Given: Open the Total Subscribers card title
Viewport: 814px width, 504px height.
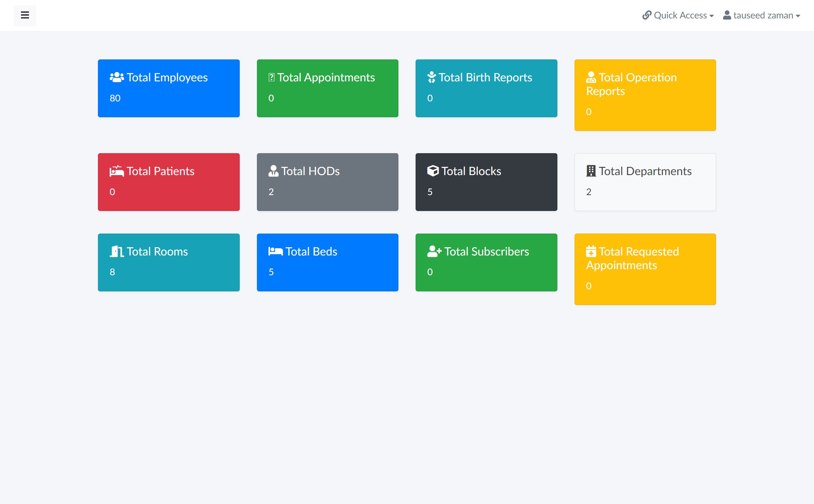Looking at the screenshot, I should click(x=486, y=251).
